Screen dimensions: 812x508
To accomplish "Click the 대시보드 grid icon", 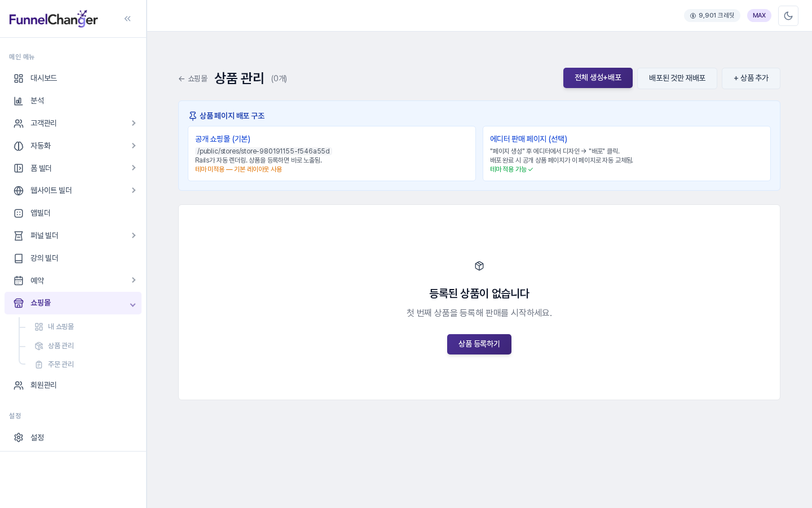I will [x=19, y=78].
